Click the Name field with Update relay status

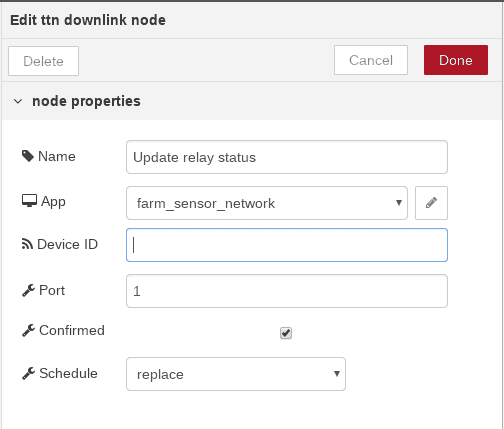(x=287, y=157)
